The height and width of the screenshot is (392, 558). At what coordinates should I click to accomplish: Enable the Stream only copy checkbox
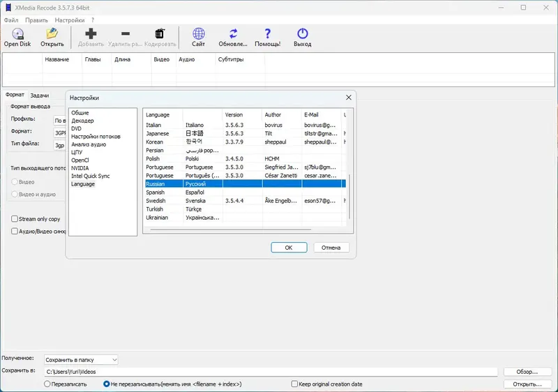(15, 219)
